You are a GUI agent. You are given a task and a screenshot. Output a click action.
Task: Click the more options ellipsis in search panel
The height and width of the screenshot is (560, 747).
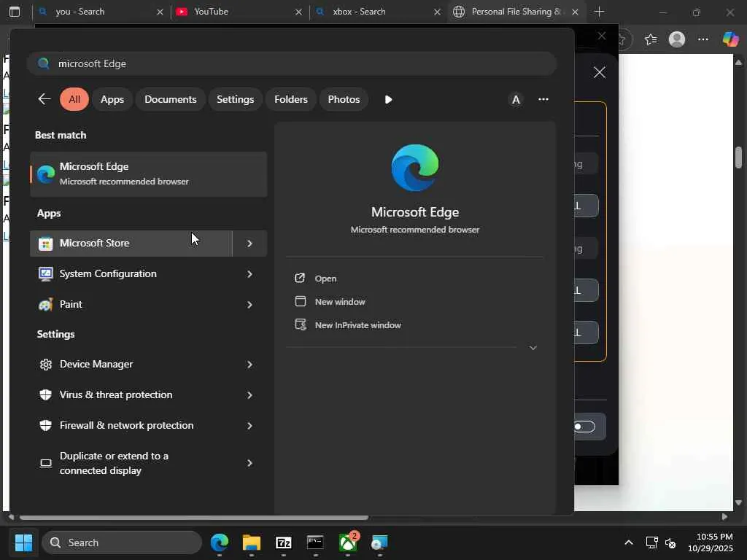click(x=543, y=99)
